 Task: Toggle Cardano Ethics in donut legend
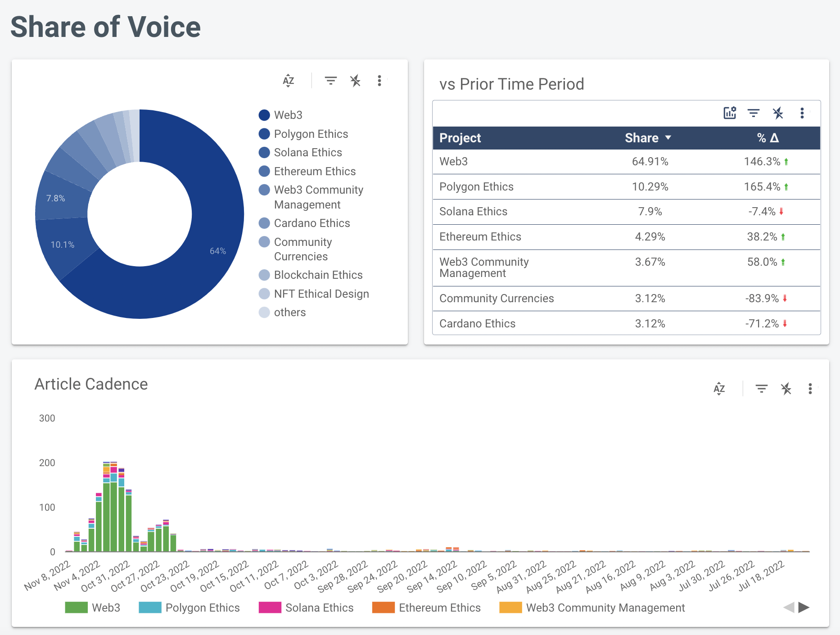(x=304, y=223)
